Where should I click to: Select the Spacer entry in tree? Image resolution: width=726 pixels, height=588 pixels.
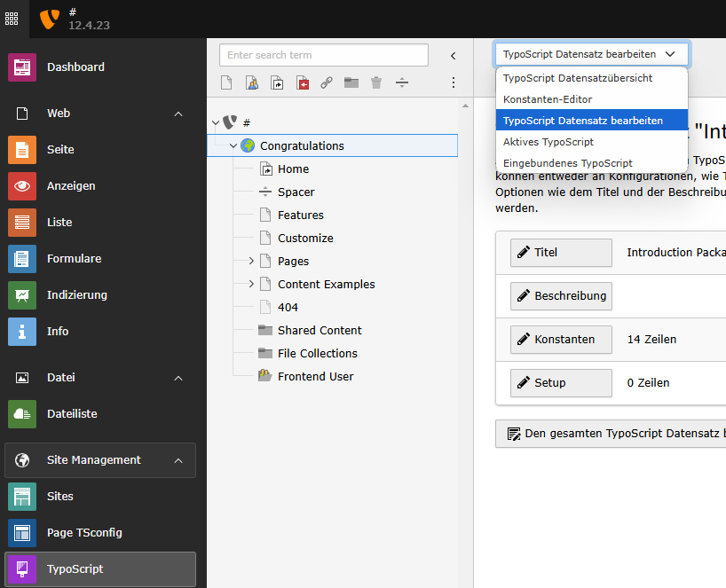click(x=296, y=192)
